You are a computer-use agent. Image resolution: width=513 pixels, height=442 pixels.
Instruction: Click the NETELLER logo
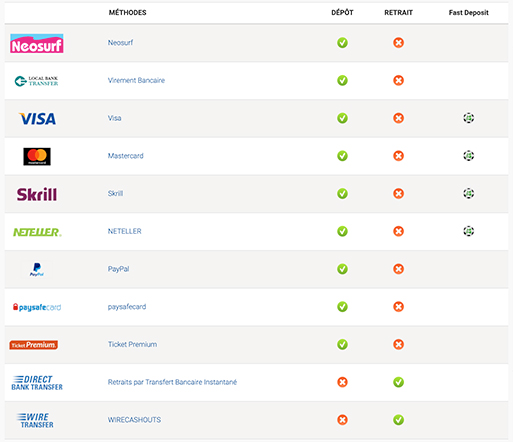pos(37,232)
